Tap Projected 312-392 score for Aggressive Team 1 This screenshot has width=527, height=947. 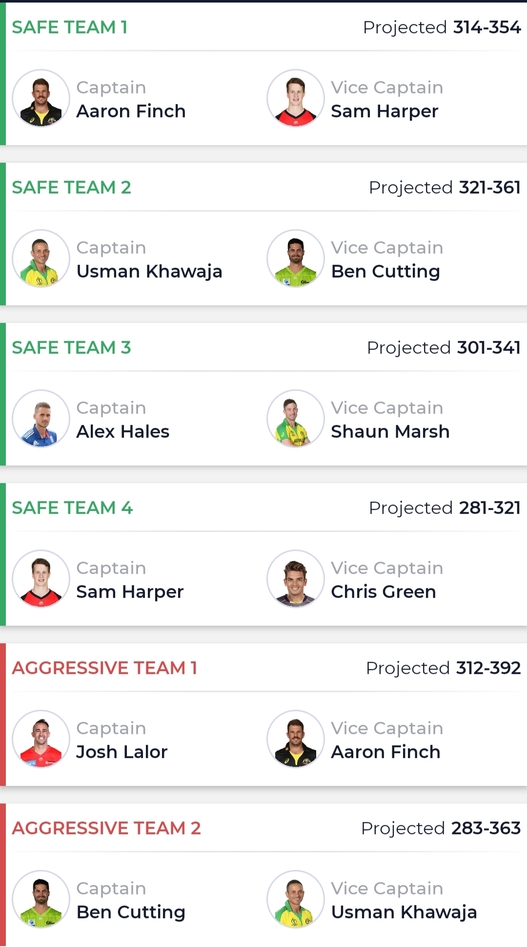(443, 668)
